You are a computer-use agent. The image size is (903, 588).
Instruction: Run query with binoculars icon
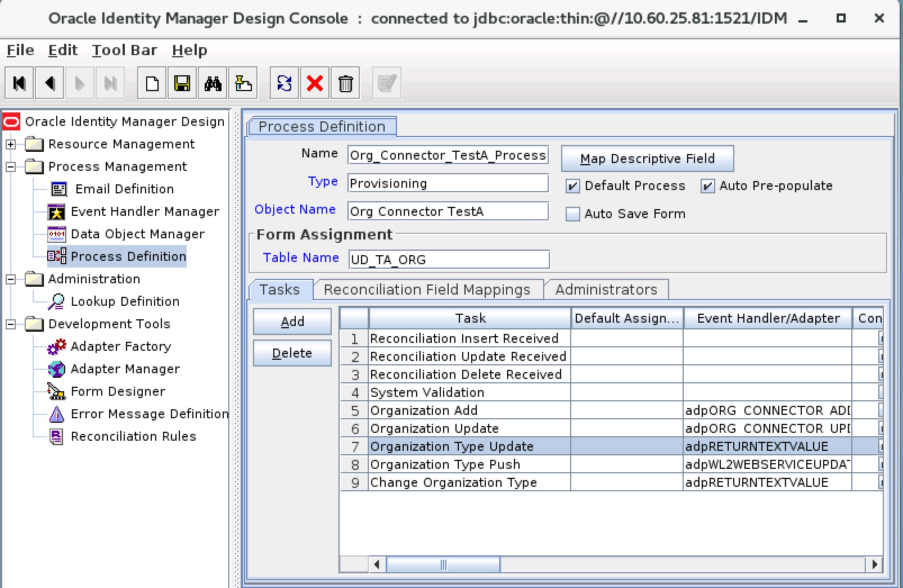(x=213, y=84)
